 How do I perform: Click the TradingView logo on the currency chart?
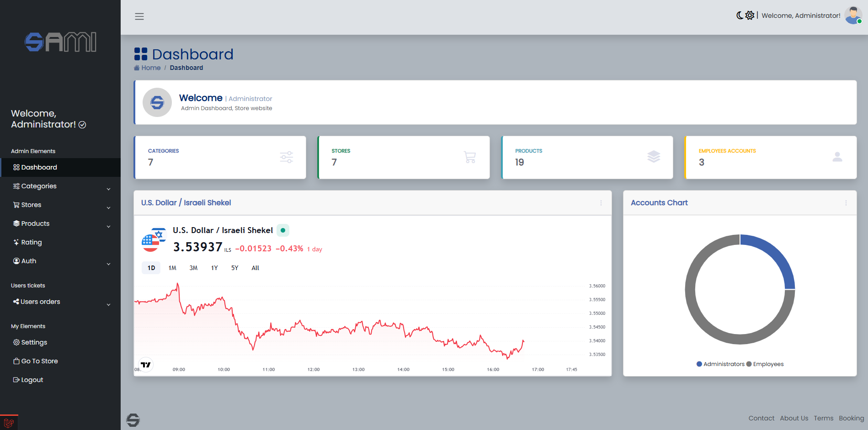(145, 365)
